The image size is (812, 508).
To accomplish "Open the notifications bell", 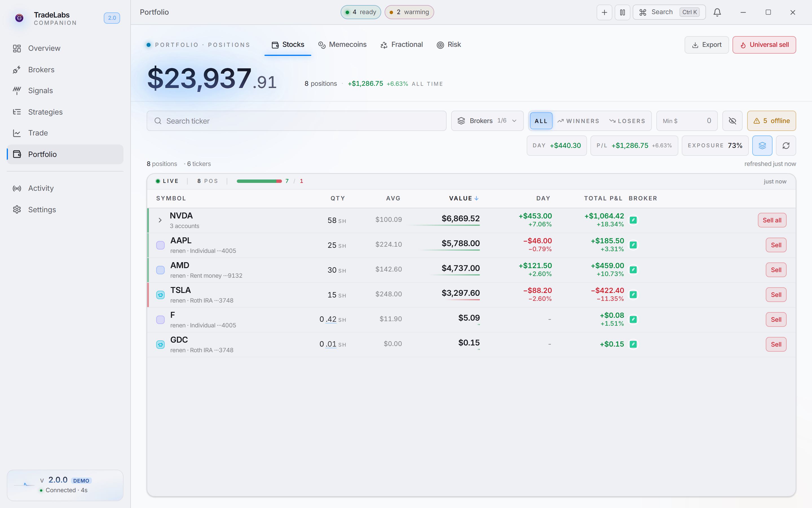I will pyautogui.click(x=717, y=12).
